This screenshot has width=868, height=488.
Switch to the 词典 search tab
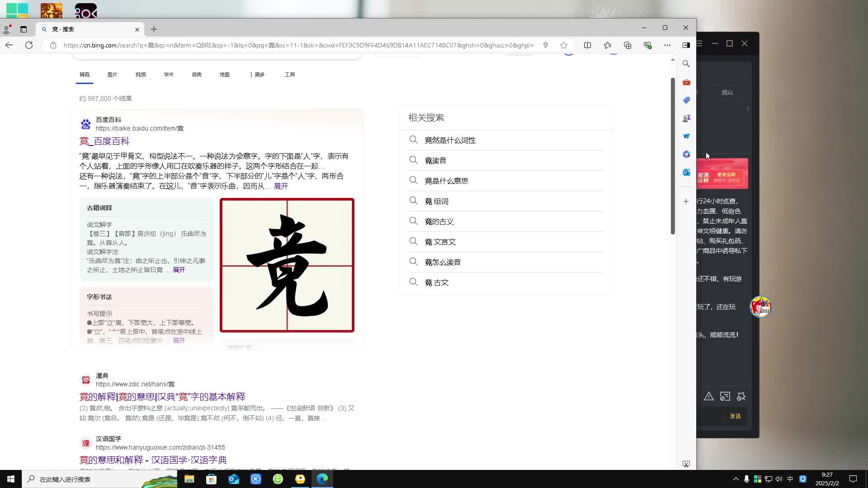pos(196,75)
